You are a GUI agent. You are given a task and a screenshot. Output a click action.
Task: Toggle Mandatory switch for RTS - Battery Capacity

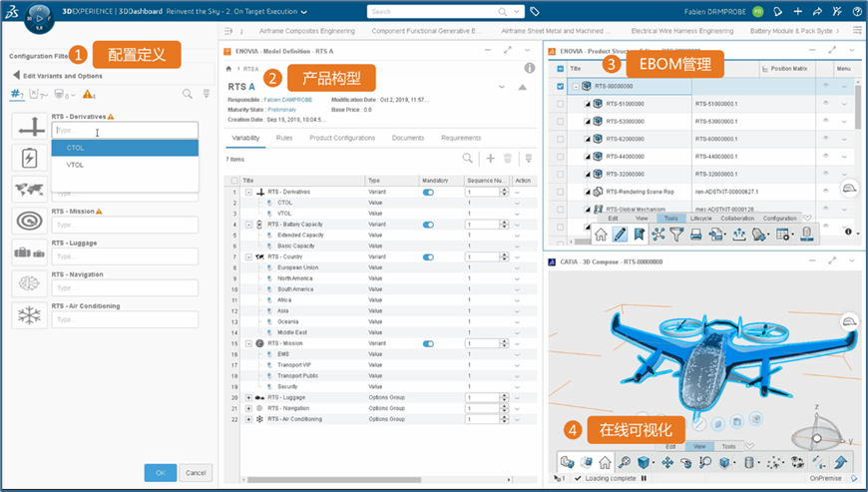click(428, 225)
